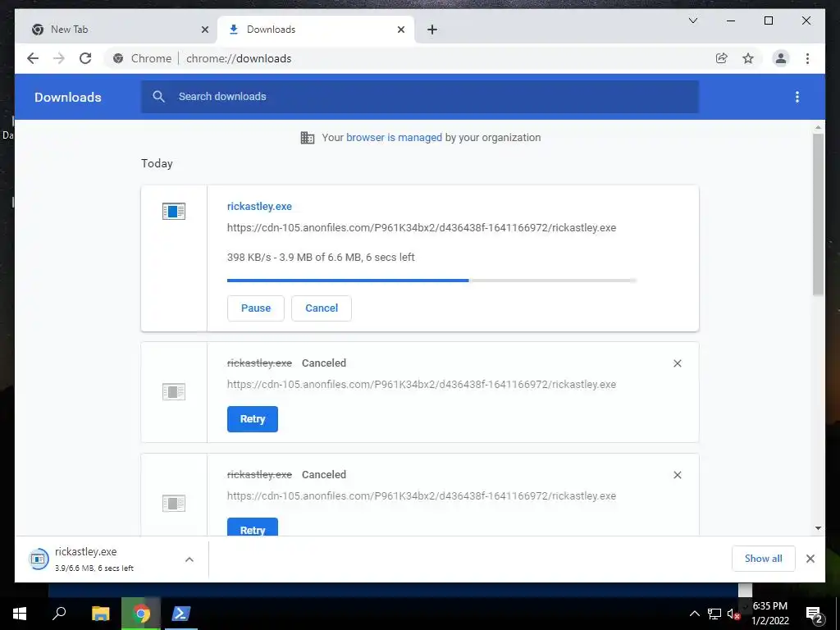The height and width of the screenshot is (630, 840).
Task: Go back using browser back arrow
Action: click(33, 58)
